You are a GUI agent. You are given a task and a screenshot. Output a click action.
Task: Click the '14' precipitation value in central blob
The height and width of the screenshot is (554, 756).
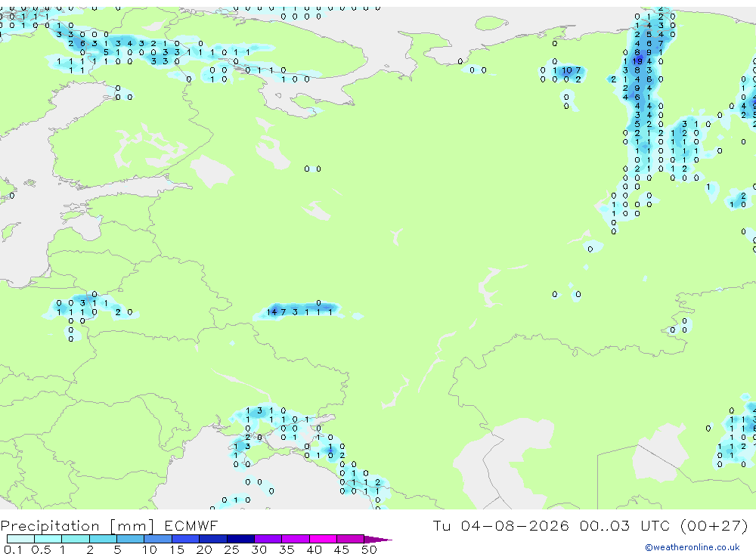[x=272, y=312]
